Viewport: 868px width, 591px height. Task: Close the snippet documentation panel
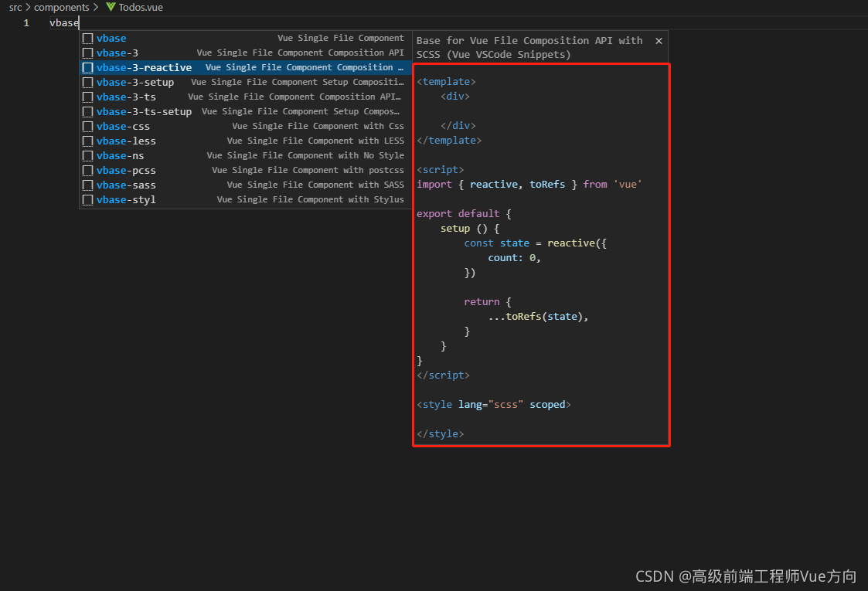pos(659,40)
